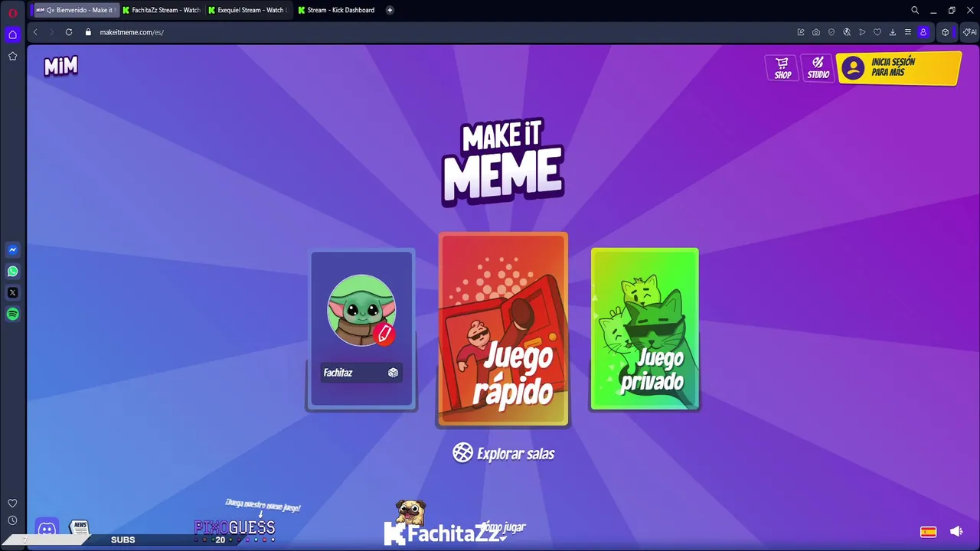Select the Bienvenido Make it Meme tab
Image resolution: width=980 pixels, height=551 pixels.
pos(76,10)
